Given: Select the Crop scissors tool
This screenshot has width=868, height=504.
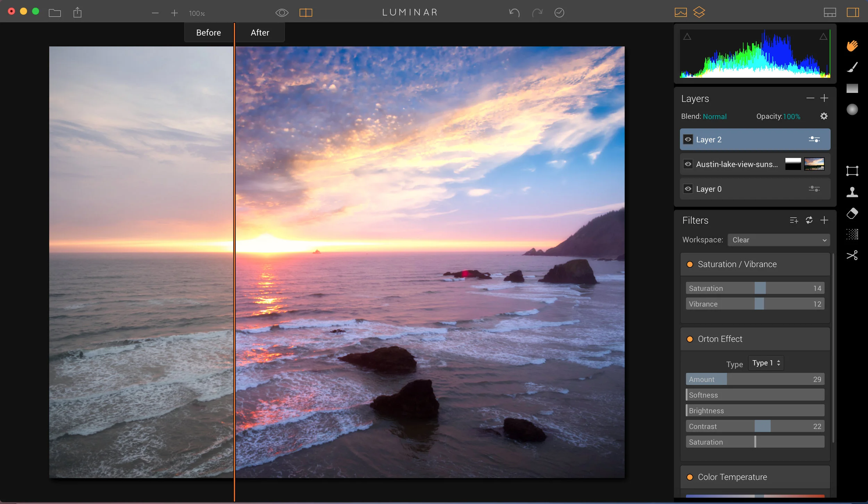Looking at the screenshot, I should point(852,255).
